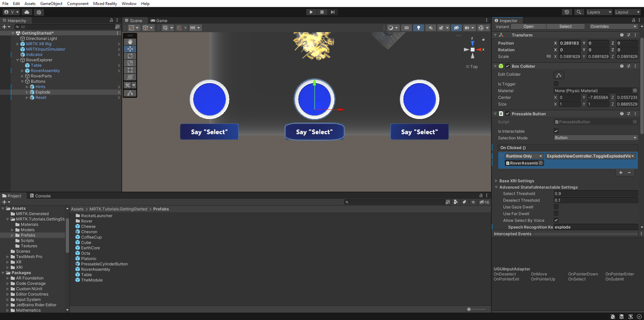Activate the Hand view tool
This screenshot has height=320, width=644.
130,42
